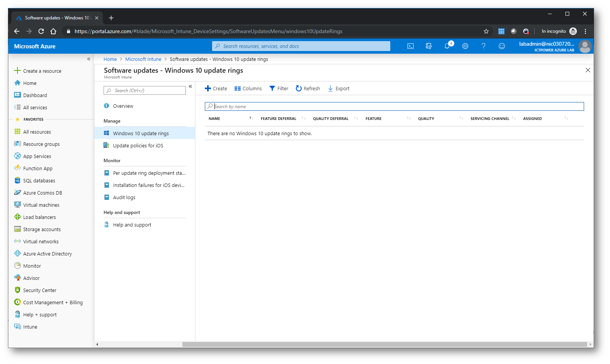Viewport: 610px width, 364px height.
Task: Export the update rings list
Action: click(339, 88)
